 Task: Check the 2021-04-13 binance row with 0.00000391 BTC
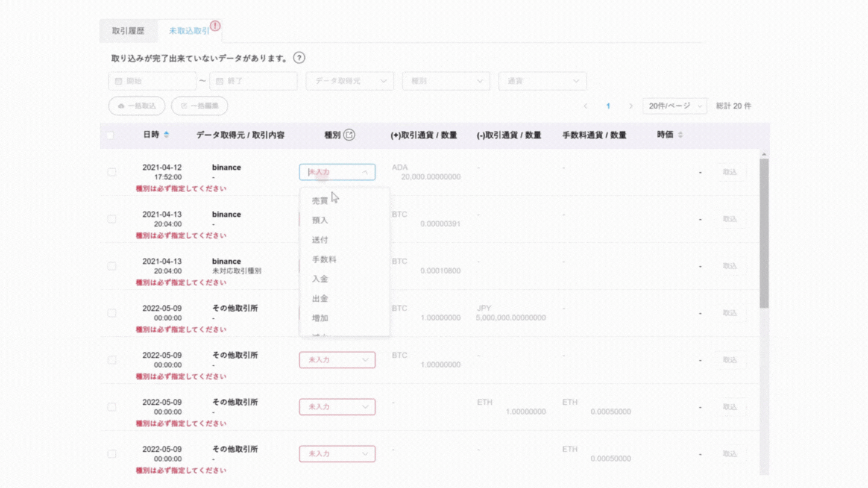(112, 219)
